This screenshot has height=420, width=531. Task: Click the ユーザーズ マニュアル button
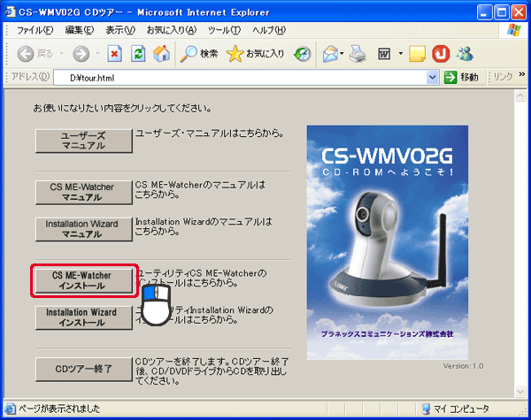coord(84,141)
